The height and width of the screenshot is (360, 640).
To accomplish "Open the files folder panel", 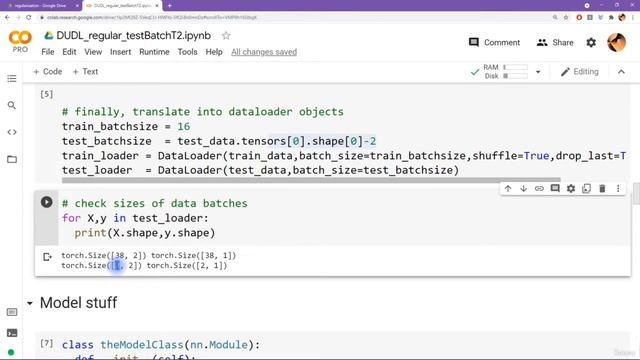I will click(12, 159).
